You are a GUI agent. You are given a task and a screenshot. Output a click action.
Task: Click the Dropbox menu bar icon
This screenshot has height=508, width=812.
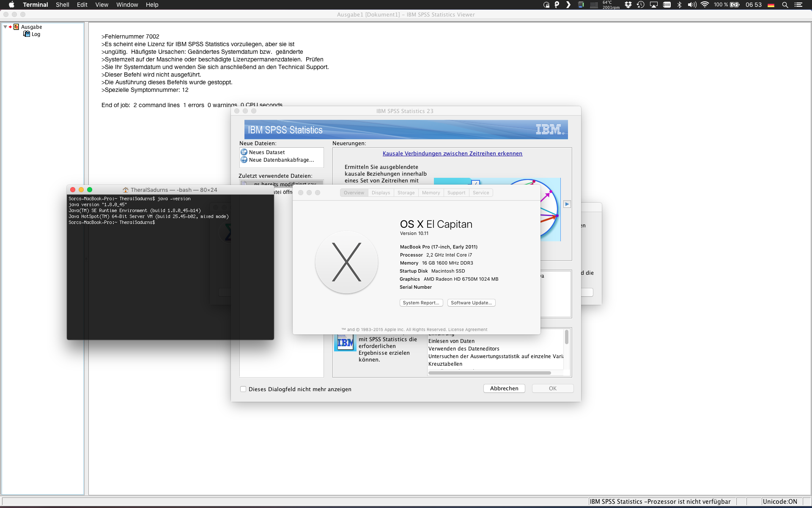[628, 5]
